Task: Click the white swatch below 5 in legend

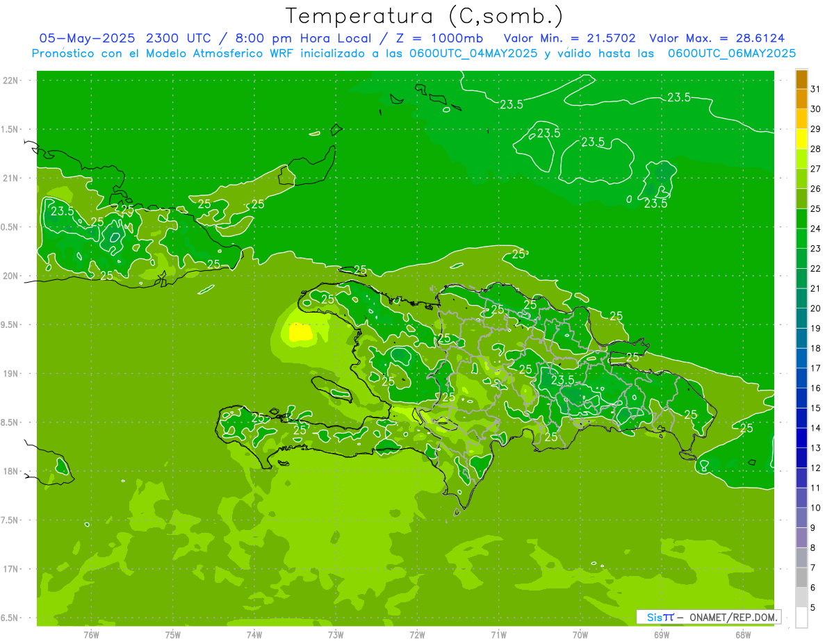Action: (x=801, y=618)
